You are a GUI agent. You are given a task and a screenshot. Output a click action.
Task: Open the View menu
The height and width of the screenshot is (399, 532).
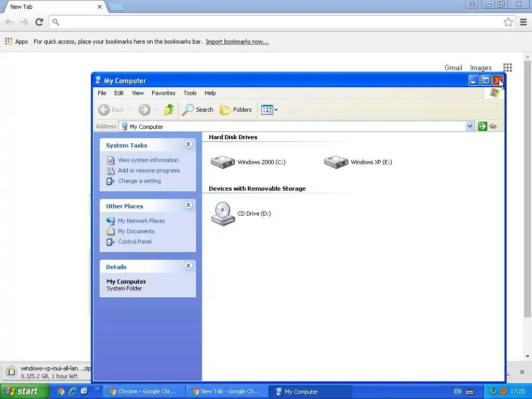[x=138, y=93]
